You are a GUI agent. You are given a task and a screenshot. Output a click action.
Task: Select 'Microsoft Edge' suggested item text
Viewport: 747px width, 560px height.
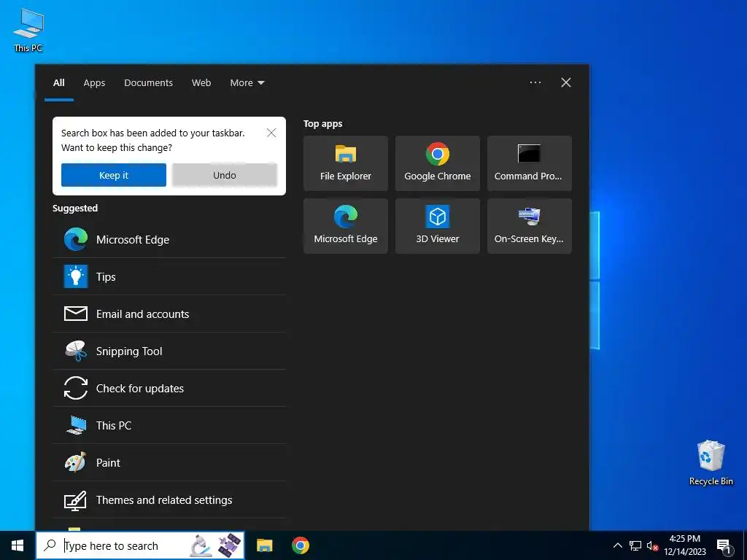(x=133, y=239)
